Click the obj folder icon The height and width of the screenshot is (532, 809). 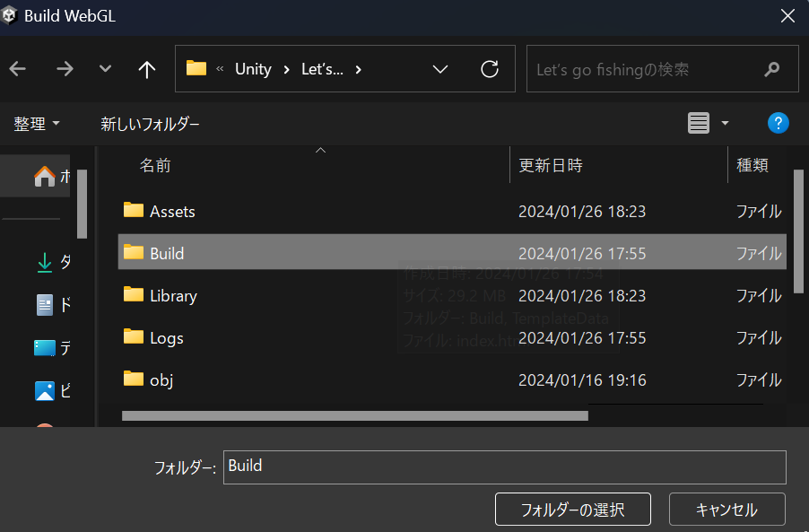(x=134, y=379)
